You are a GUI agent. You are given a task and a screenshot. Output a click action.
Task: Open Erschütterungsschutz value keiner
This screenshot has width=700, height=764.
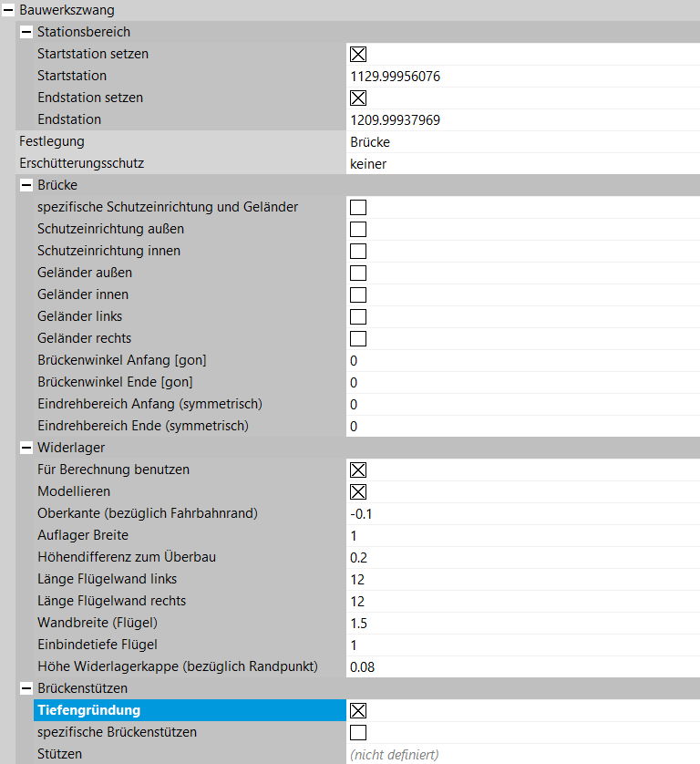coord(520,164)
